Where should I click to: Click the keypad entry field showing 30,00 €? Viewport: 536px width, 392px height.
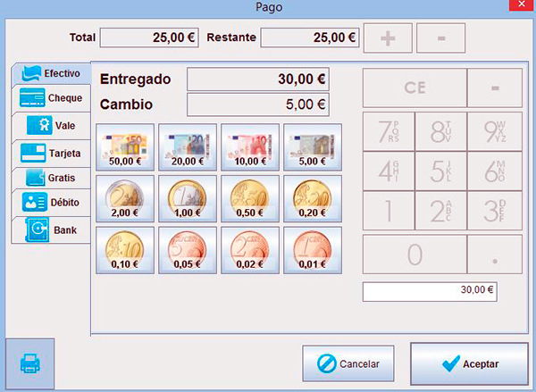[x=430, y=291]
